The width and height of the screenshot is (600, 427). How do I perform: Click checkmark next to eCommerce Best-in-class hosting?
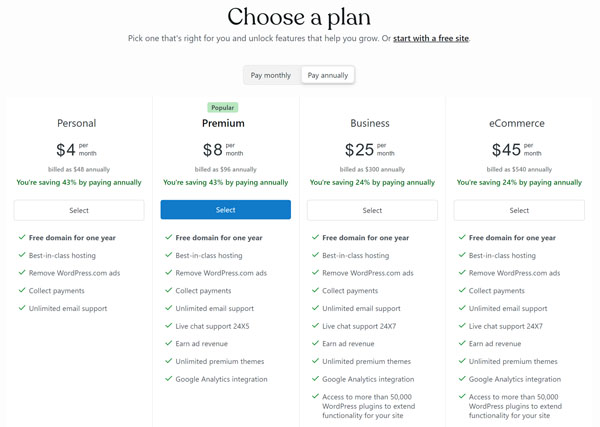pyautogui.click(x=462, y=255)
